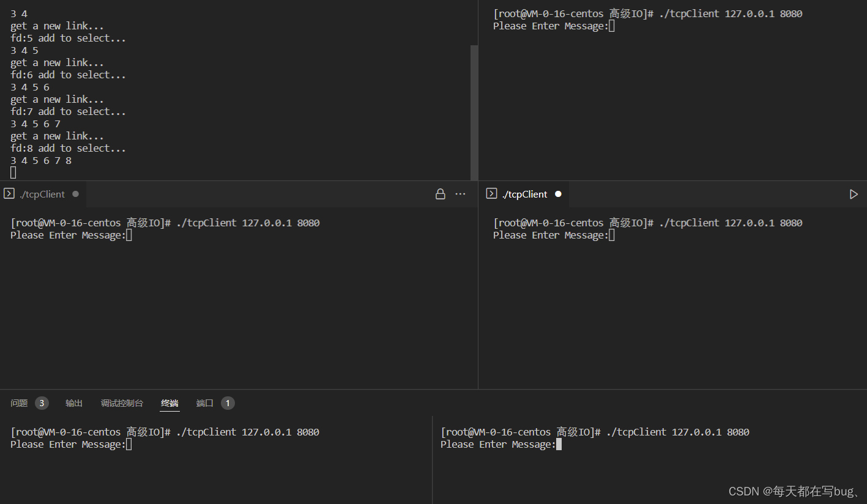Viewport: 867px width, 504px height.
Task: Click the badge showing 1 next to 端口
Action: (x=228, y=403)
